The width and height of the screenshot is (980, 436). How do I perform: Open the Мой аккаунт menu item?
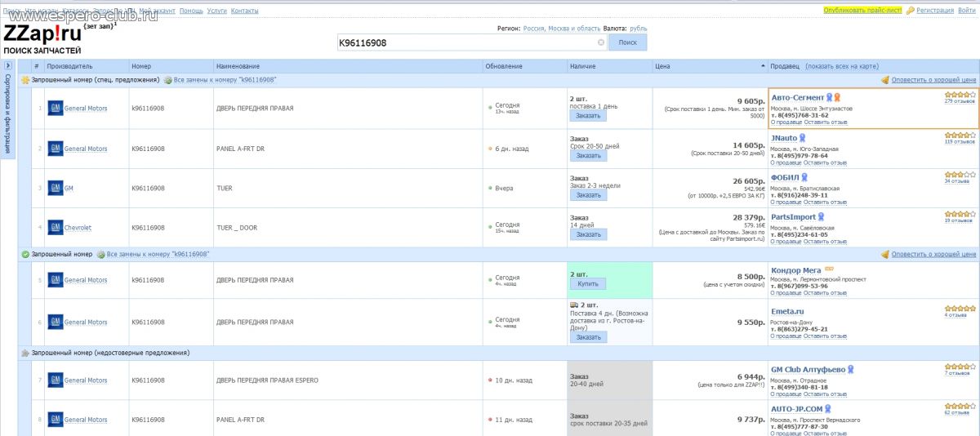coord(157,11)
